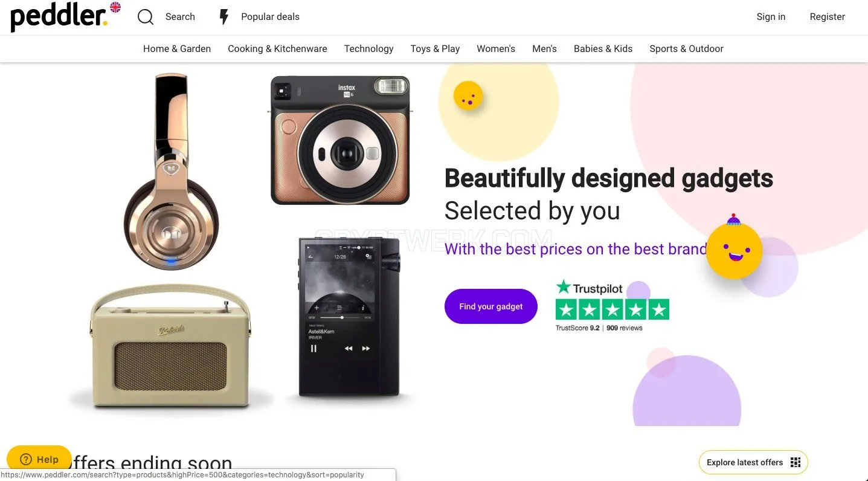Open the Sports & Outdoor category
The width and height of the screenshot is (868, 481).
(686, 49)
